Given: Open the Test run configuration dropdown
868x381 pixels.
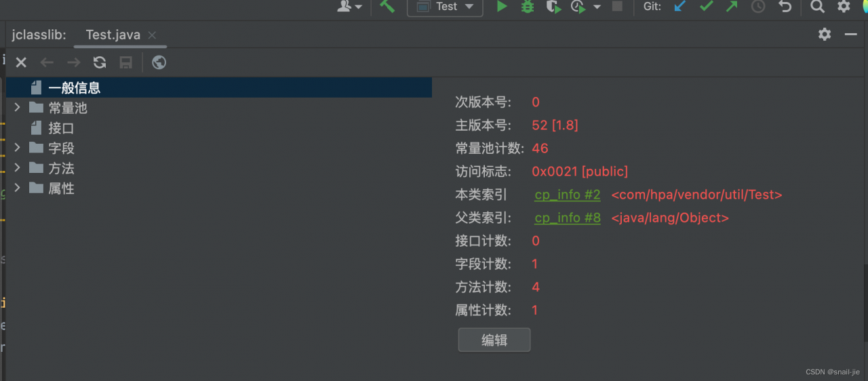Looking at the screenshot, I should (445, 7).
